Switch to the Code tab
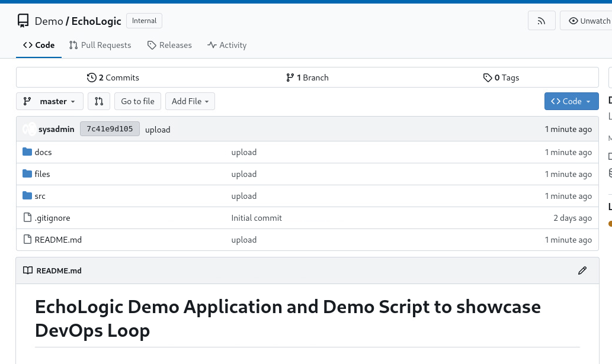 39,45
